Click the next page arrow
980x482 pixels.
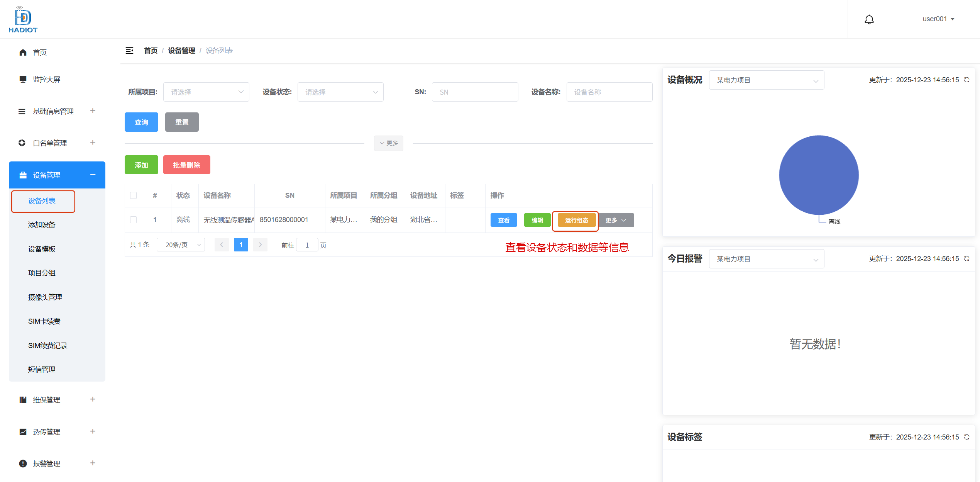point(260,245)
